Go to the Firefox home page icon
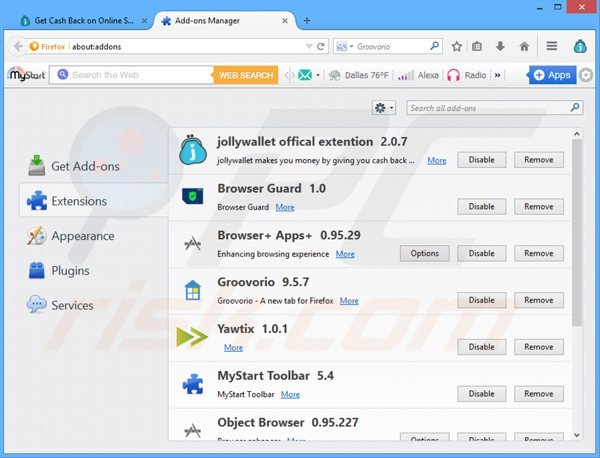 pyautogui.click(x=524, y=46)
